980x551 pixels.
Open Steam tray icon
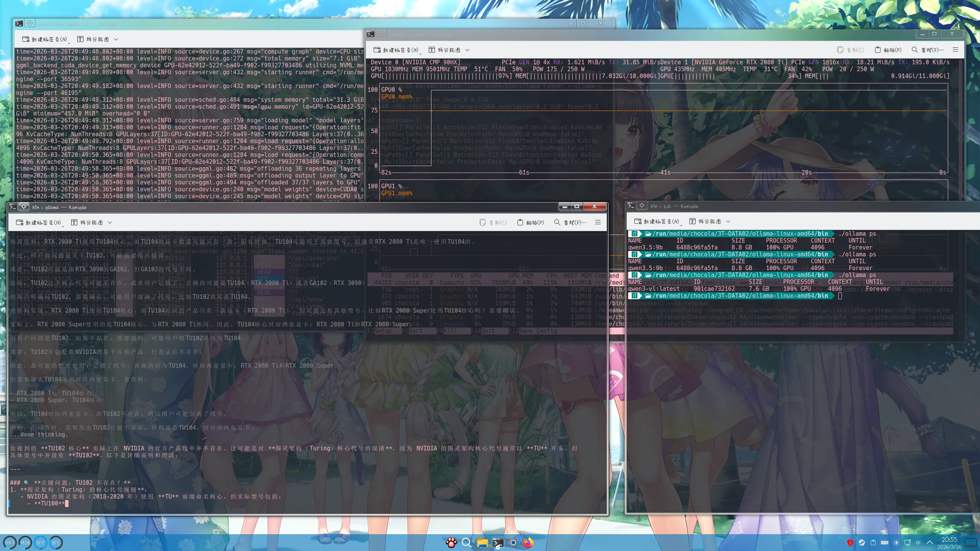(862, 542)
